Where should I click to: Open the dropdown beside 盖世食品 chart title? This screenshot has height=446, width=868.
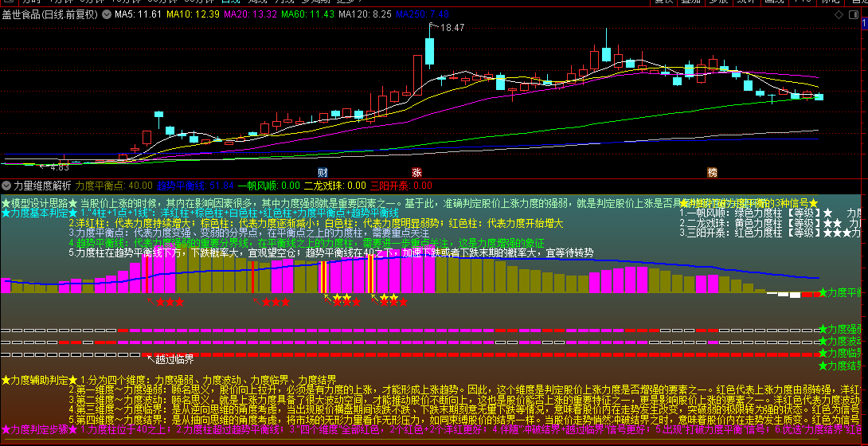click(107, 14)
